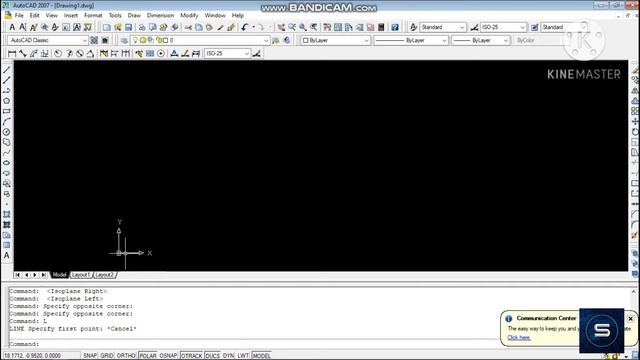Select the Arc draw tool
This screenshot has height=360, width=640.
tap(7, 122)
